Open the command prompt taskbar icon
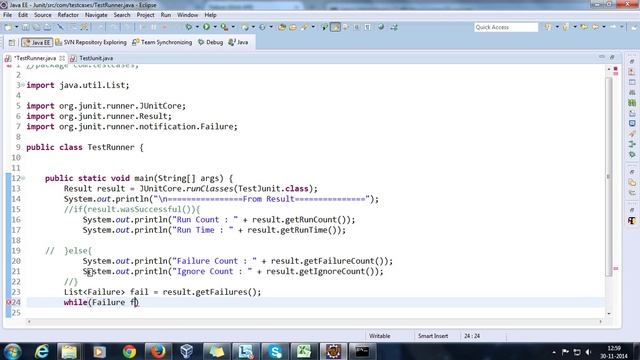 pyautogui.click(x=362, y=351)
